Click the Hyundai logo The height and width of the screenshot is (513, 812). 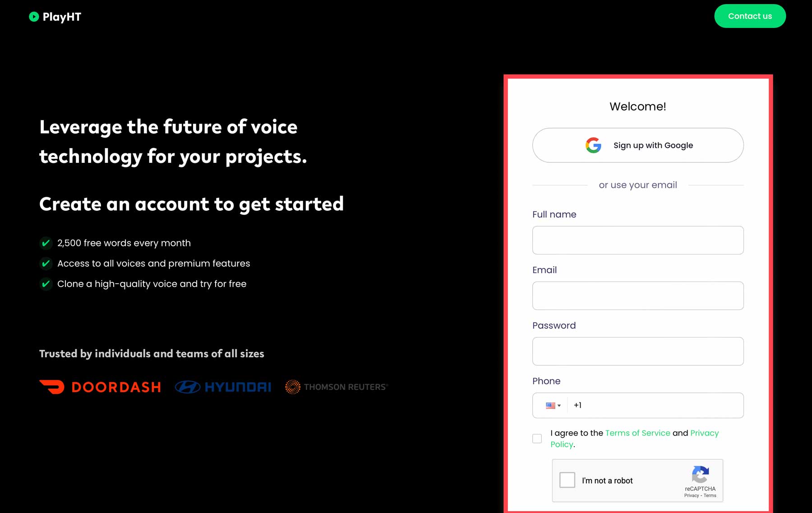[x=223, y=387]
